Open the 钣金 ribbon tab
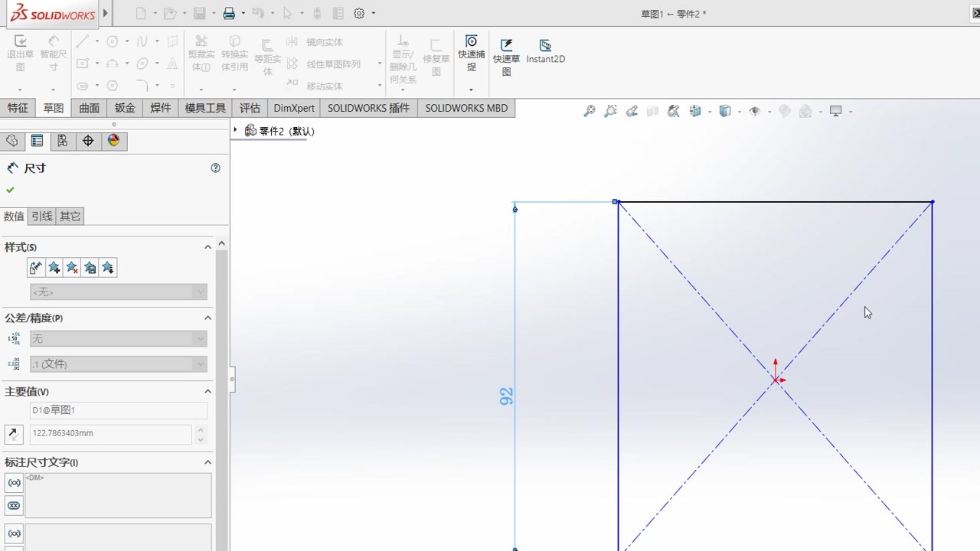Image resolution: width=980 pixels, height=551 pixels. pyautogui.click(x=125, y=108)
